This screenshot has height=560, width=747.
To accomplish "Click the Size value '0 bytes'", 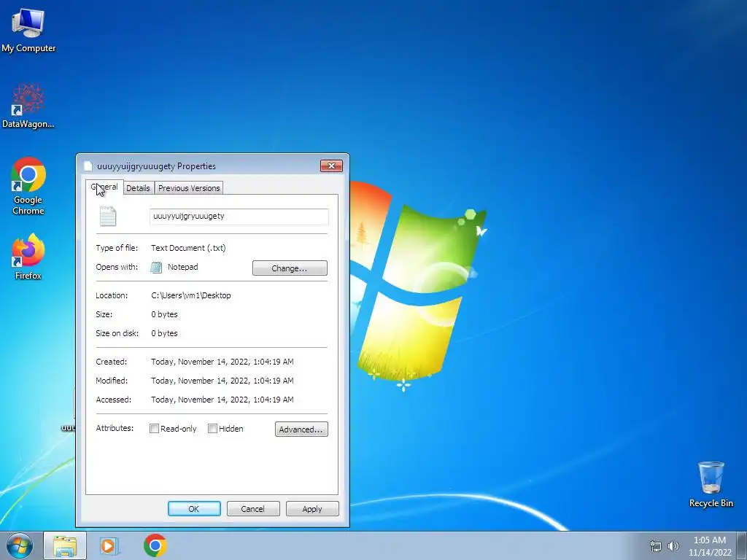I will (164, 314).
